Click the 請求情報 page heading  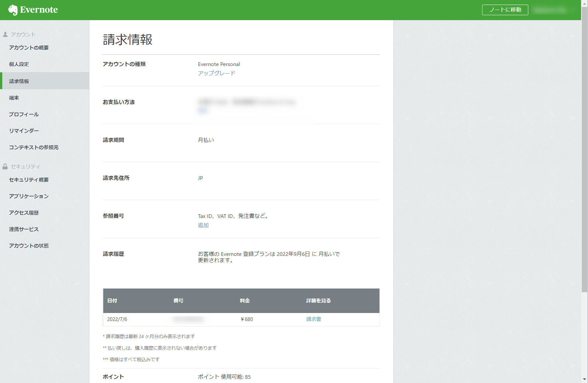(128, 40)
